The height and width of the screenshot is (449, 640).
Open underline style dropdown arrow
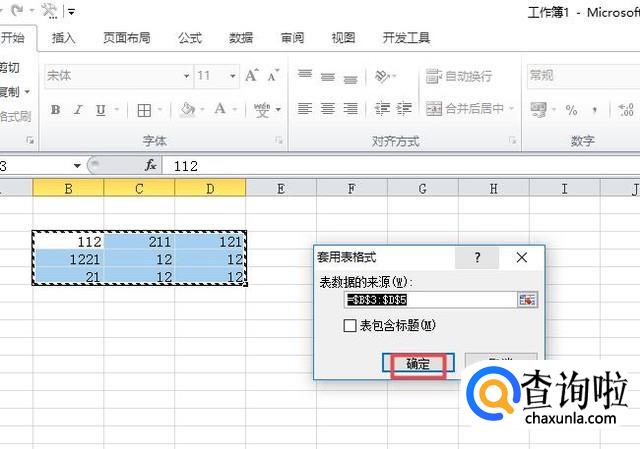point(117,109)
